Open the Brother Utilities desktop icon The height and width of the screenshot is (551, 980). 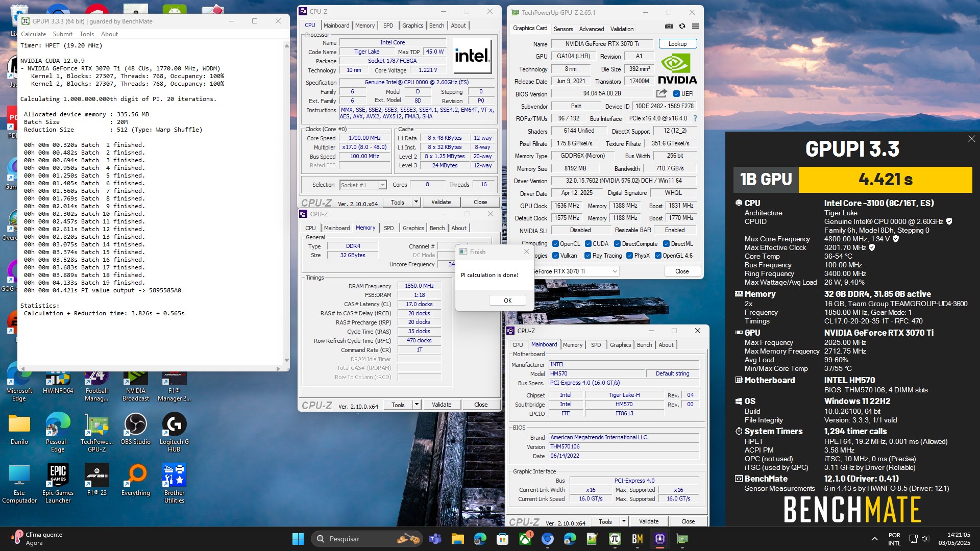click(174, 483)
